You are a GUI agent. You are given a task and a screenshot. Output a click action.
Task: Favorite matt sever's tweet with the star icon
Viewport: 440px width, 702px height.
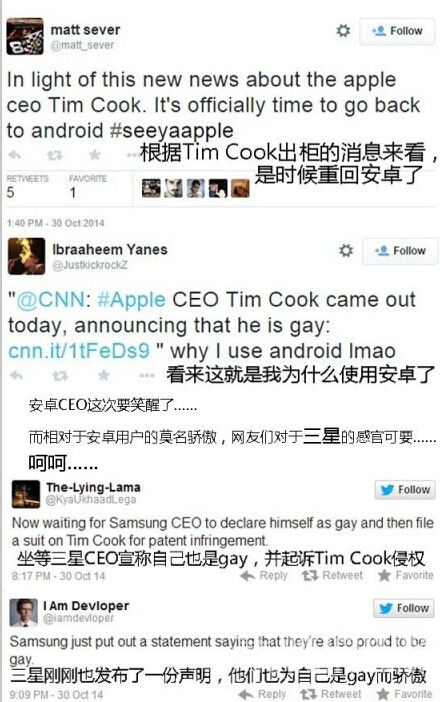click(x=94, y=154)
